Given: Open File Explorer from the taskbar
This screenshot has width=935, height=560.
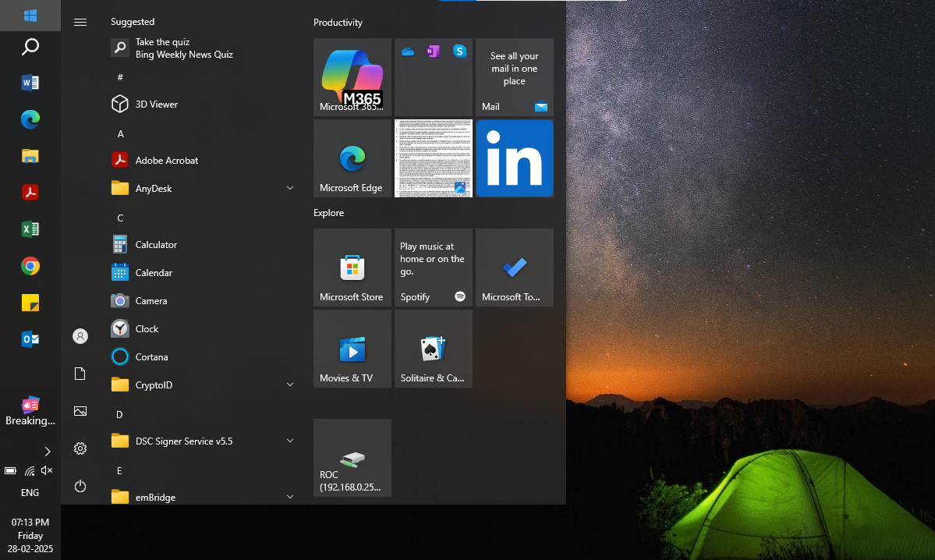Looking at the screenshot, I should click(x=30, y=156).
